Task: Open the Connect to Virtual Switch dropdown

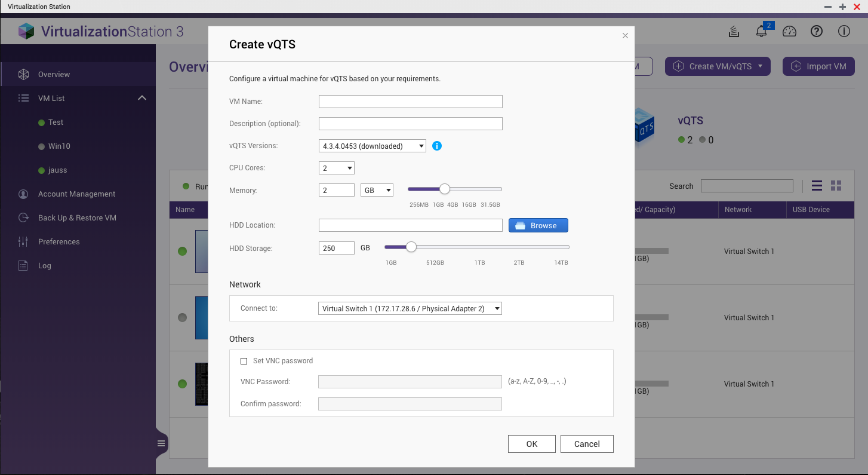Action: [x=410, y=308]
